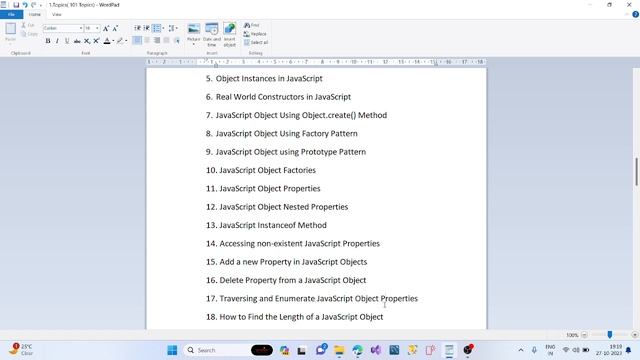Viewport: 640px width, 360px height.
Task: Click the Redo arrow in title bar
Action: (x=33, y=5)
